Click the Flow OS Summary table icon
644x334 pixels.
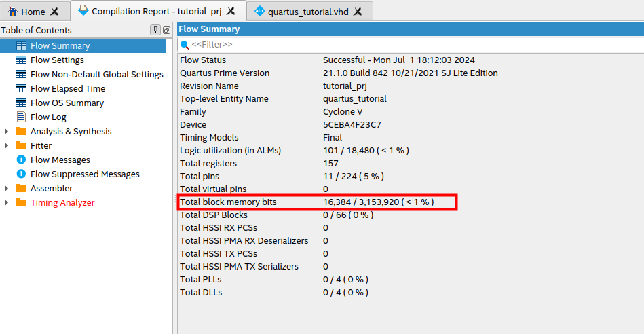pos(21,103)
